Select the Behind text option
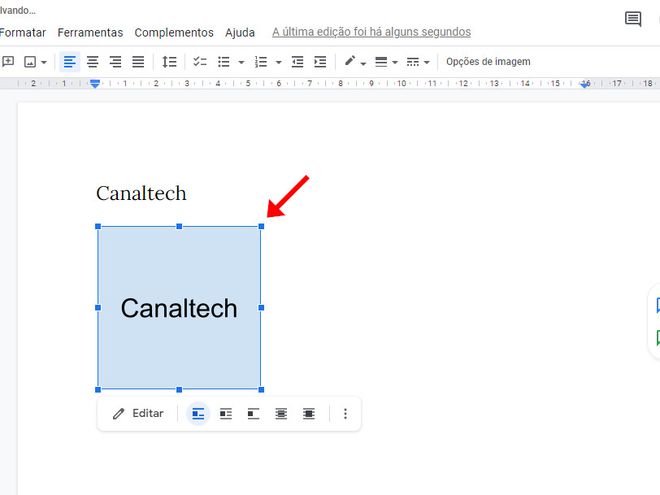Viewport: 660px width, 495px height. pos(281,414)
